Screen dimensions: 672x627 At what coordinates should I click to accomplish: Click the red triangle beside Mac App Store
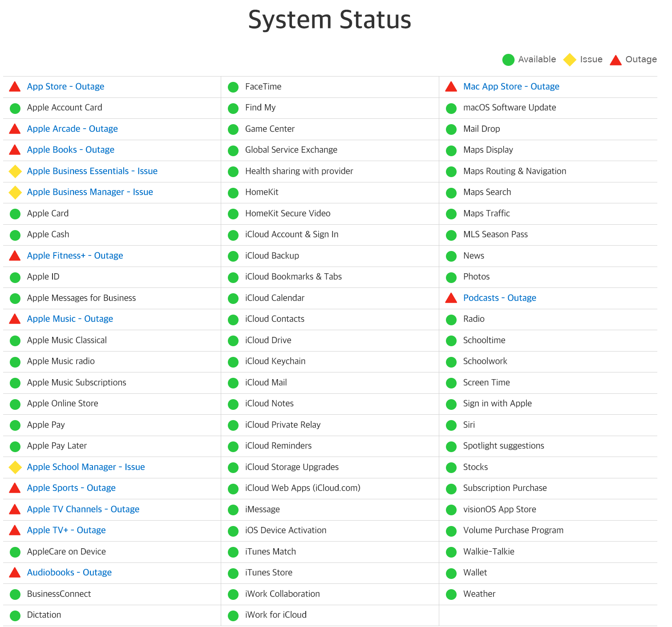(x=451, y=87)
